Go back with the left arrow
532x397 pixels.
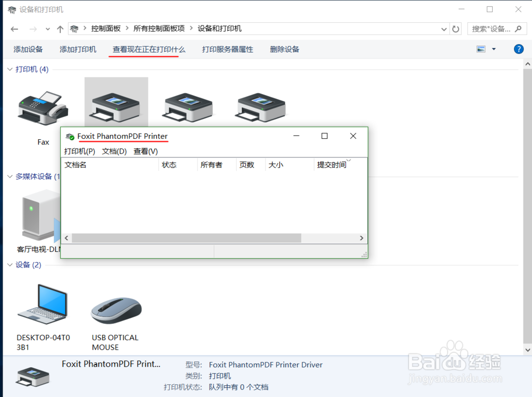click(x=14, y=29)
